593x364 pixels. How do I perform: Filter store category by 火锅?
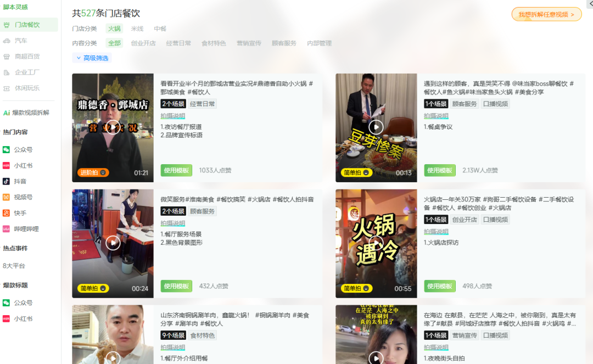[x=114, y=29]
